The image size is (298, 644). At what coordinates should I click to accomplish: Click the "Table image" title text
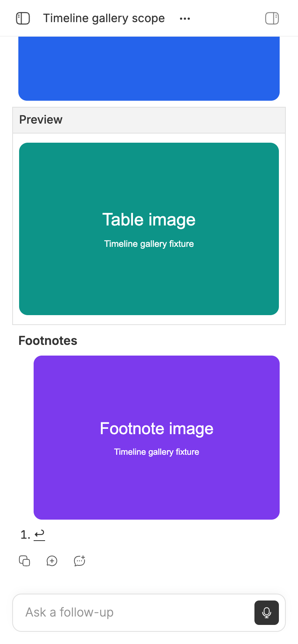(x=149, y=220)
